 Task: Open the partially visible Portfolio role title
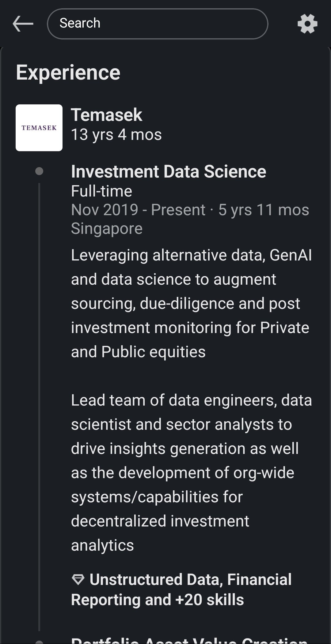(x=189, y=640)
